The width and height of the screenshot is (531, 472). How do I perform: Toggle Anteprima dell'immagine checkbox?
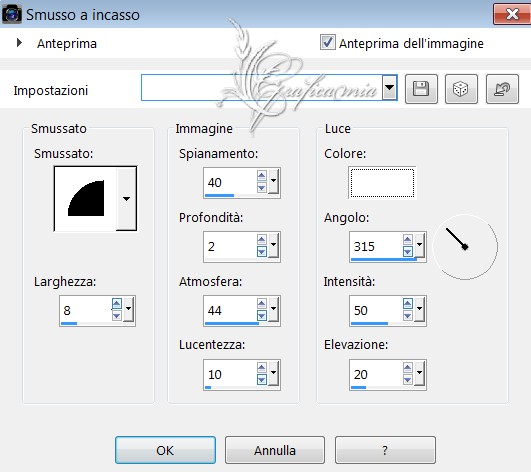pos(327,43)
